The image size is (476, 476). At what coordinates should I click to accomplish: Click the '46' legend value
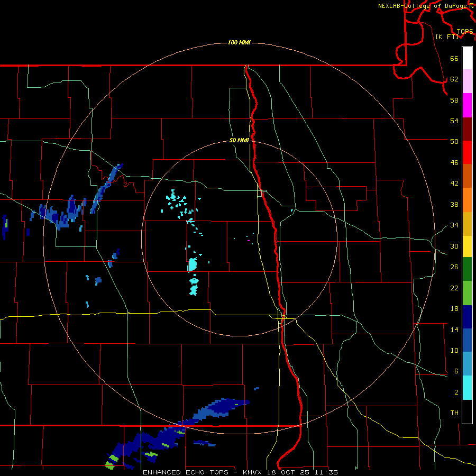(454, 163)
